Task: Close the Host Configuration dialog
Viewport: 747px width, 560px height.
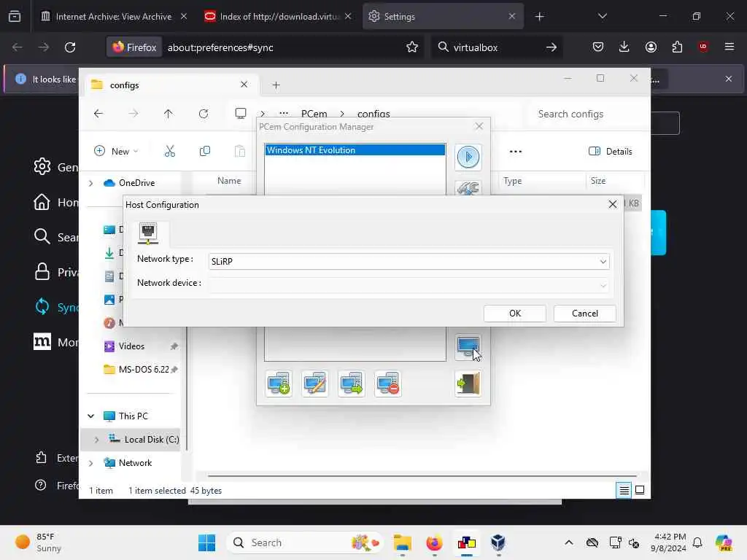Action: click(x=613, y=204)
